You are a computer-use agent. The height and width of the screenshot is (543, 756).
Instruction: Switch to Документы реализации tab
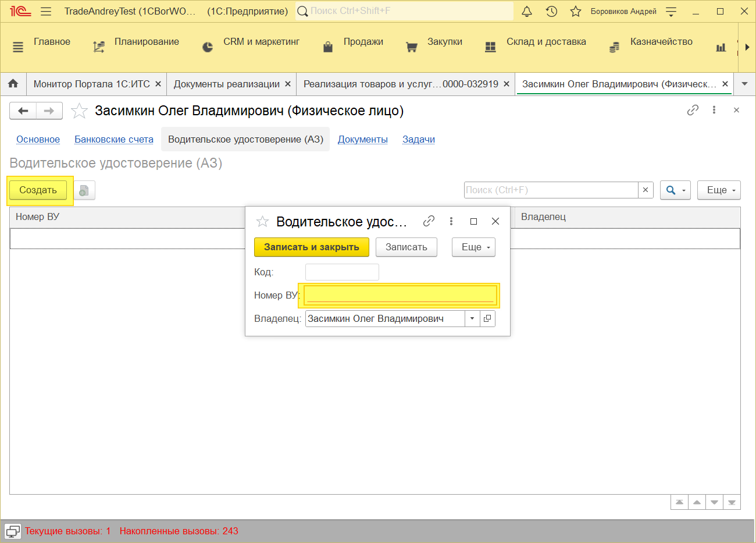(226, 84)
